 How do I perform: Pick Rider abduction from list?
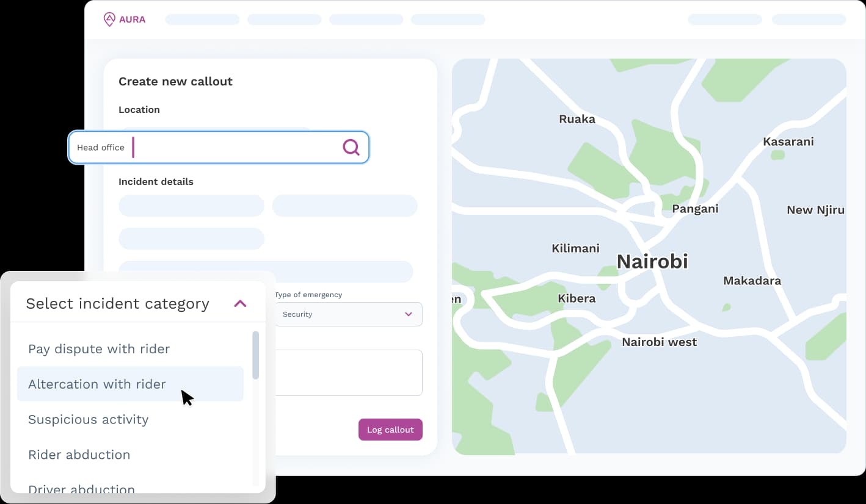point(79,455)
